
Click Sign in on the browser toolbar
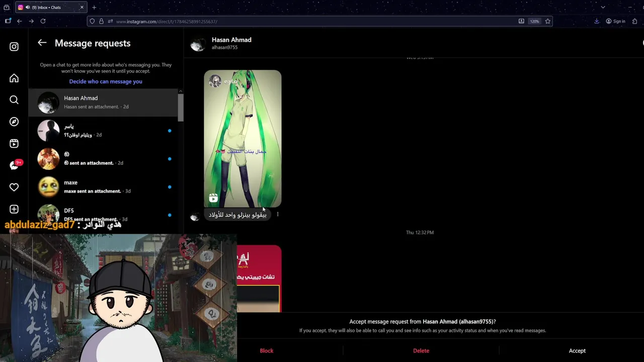pyautogui.click(x=616, y=21)
